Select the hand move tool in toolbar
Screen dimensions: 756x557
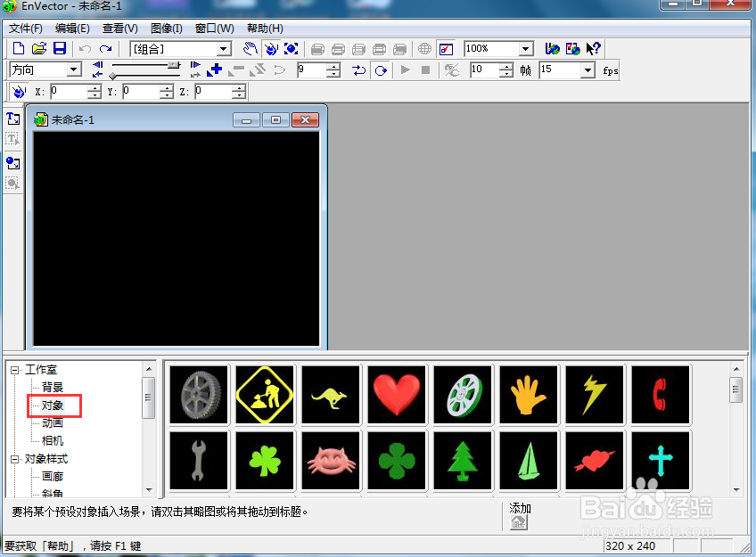(250, 49)
